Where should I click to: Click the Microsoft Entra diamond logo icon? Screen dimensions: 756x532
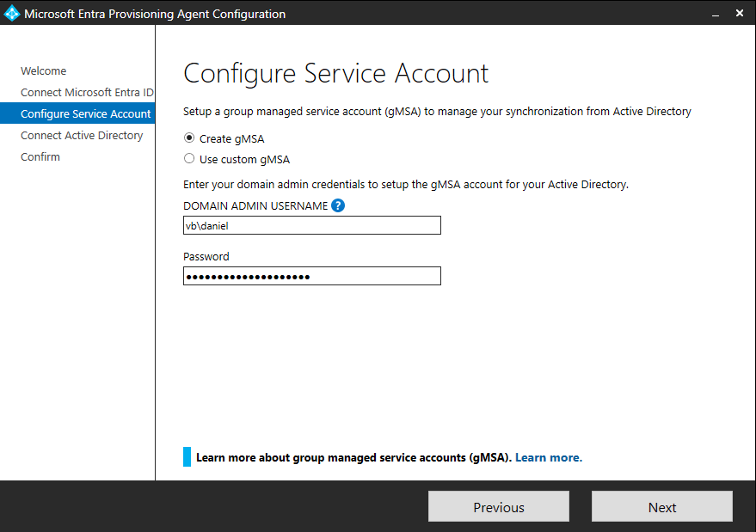tap(11, 14)
